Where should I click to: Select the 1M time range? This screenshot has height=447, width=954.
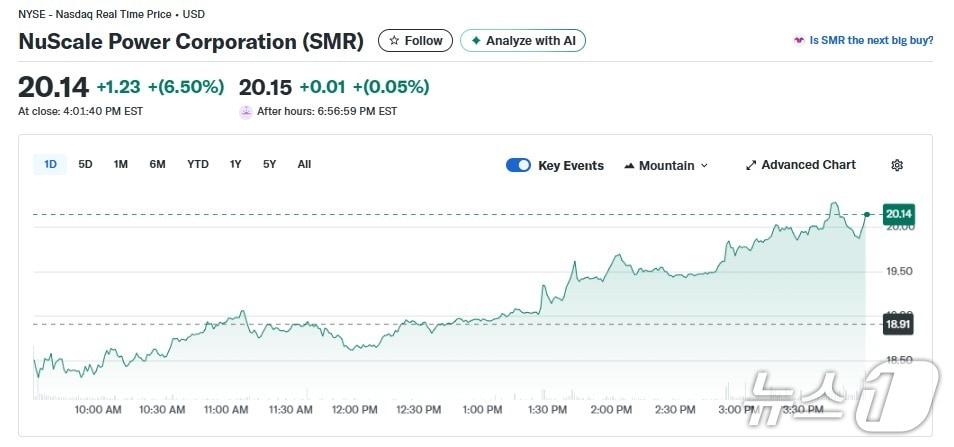pos(121,164)
